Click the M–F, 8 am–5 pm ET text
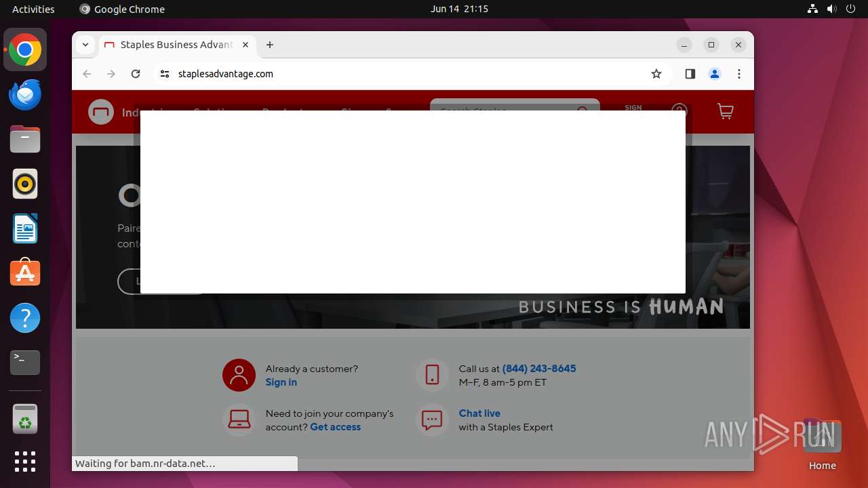868x488 pixels. click(x=502, y=382)
